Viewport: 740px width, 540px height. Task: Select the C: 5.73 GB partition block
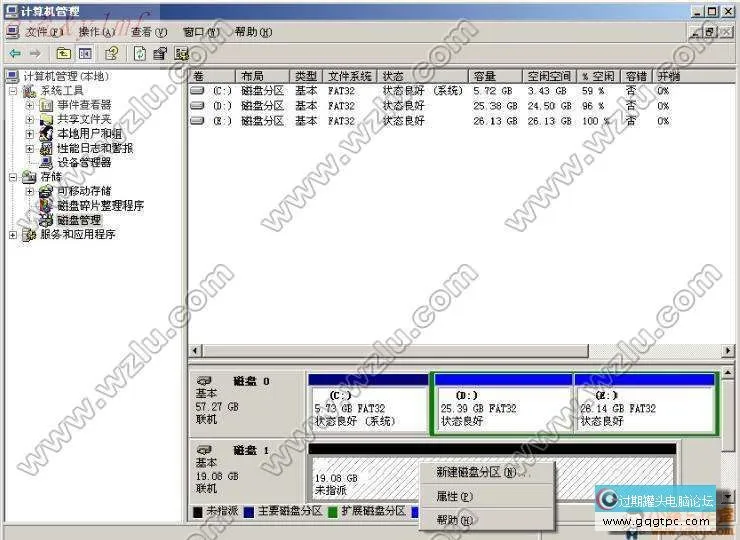click(368, 404)
